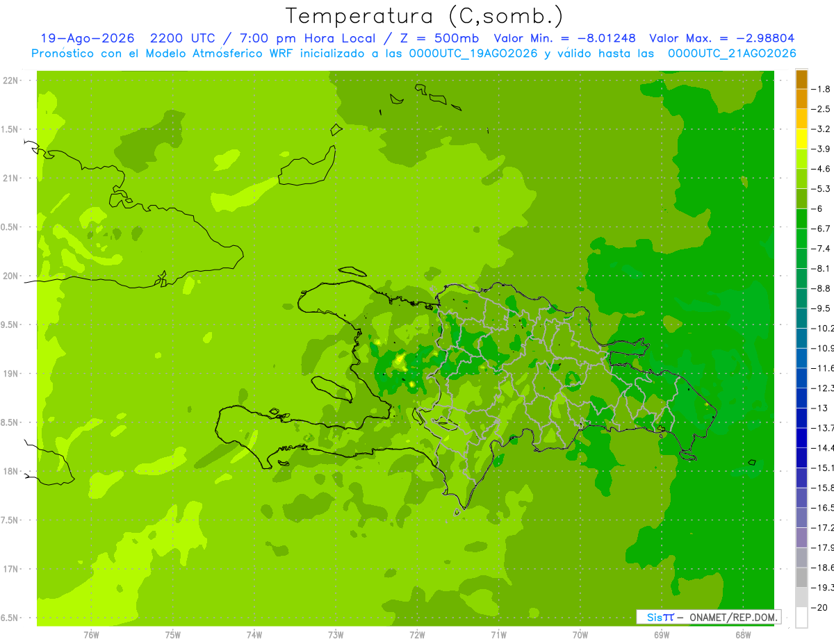Click the "21N" latitude axis label
The height and width of the screenshot is (644, 834).
10,178
